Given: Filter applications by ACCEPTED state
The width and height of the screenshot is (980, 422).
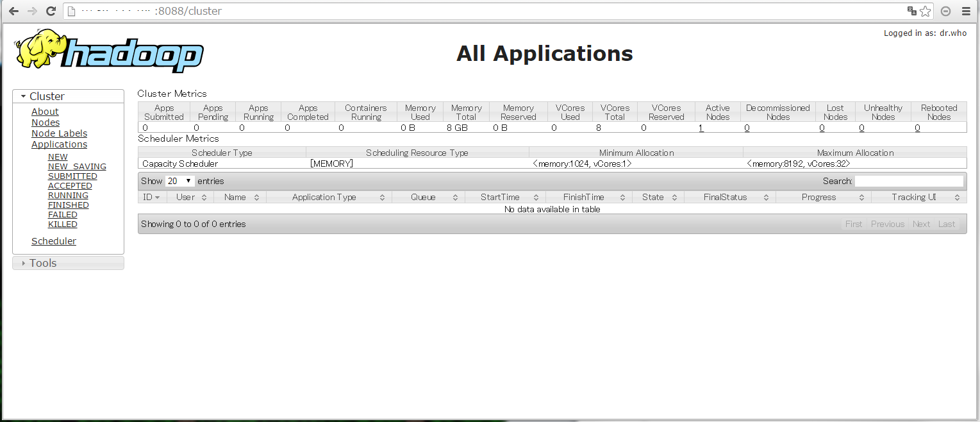Looking at the screenshot, I should click(x=70, y=186).
